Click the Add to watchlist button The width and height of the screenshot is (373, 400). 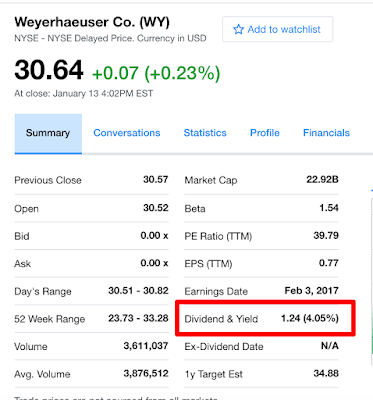pos(277,29)
